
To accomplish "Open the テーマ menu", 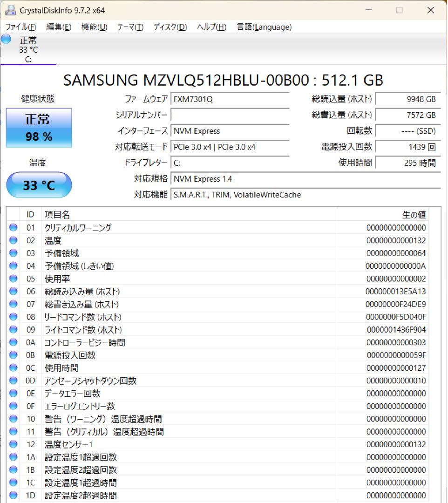I will coord(130,27).
